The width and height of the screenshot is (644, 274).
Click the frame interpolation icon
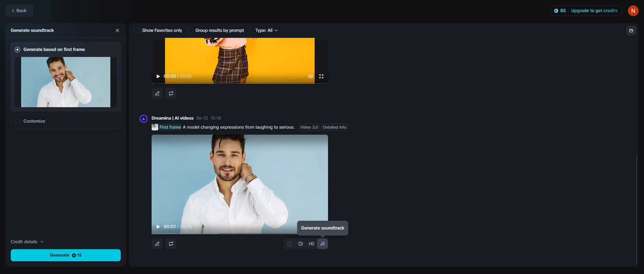301,244
